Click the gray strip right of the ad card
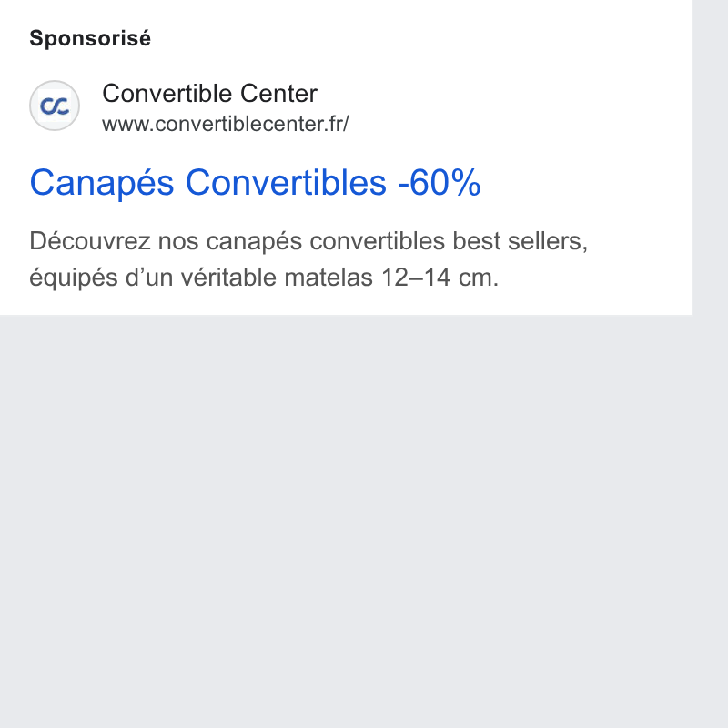Screen dimensions: 728x728 tap(710, 157)
